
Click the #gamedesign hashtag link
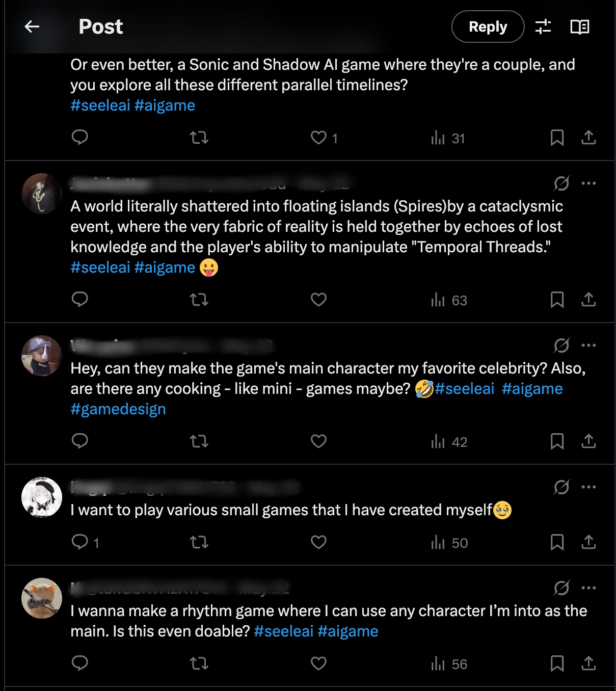coord(118,409)
